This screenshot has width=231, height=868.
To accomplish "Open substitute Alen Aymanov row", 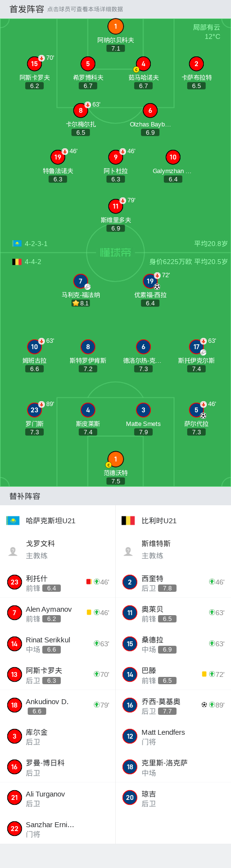I will click(x=57, y=613).
